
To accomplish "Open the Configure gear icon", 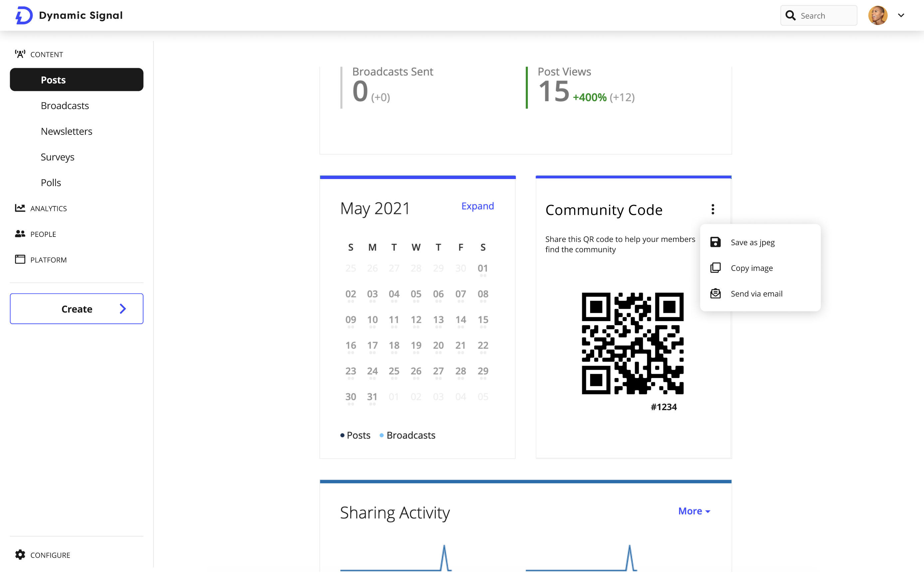I will 20,554.
